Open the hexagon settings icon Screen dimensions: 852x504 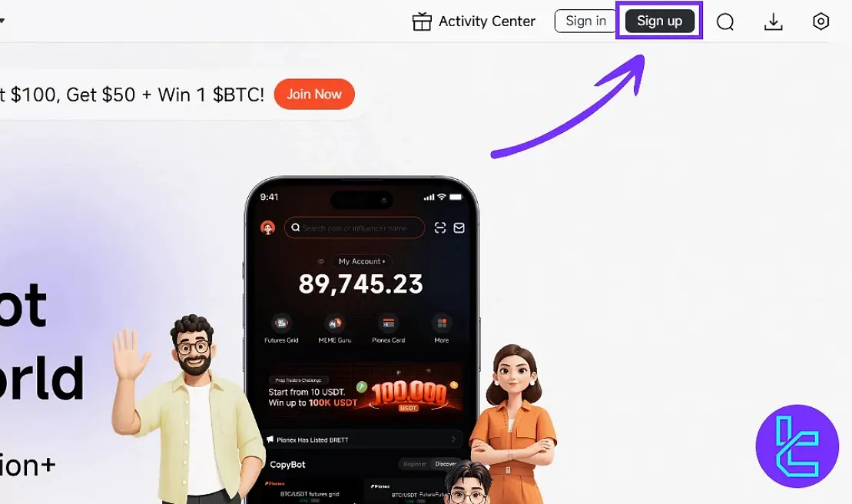click(821, 22)
